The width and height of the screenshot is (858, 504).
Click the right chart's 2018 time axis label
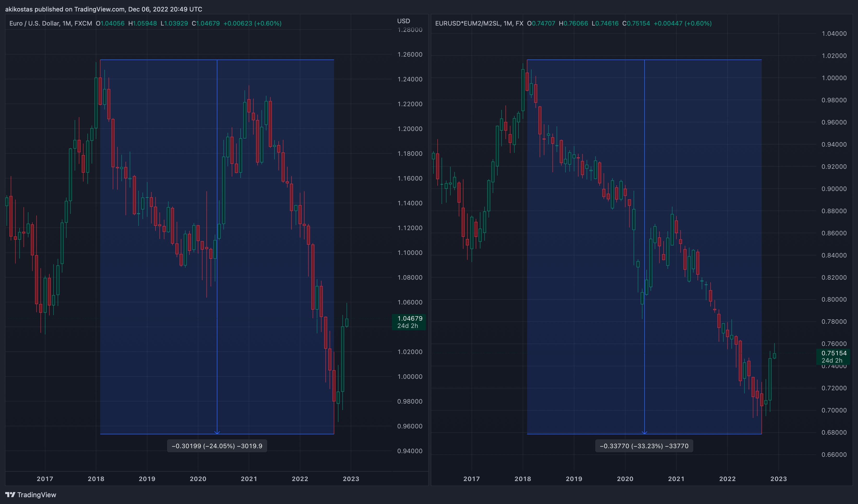coord(523,479)
